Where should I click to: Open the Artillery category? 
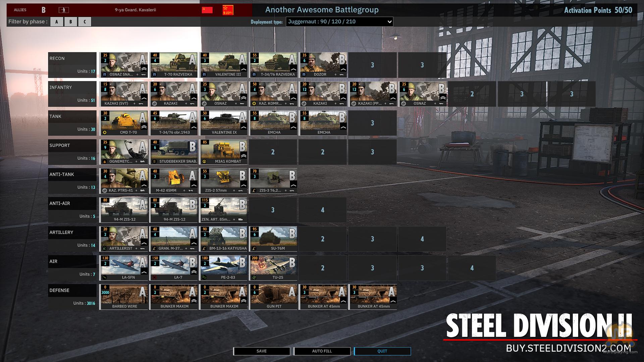[x=72, y=239]
